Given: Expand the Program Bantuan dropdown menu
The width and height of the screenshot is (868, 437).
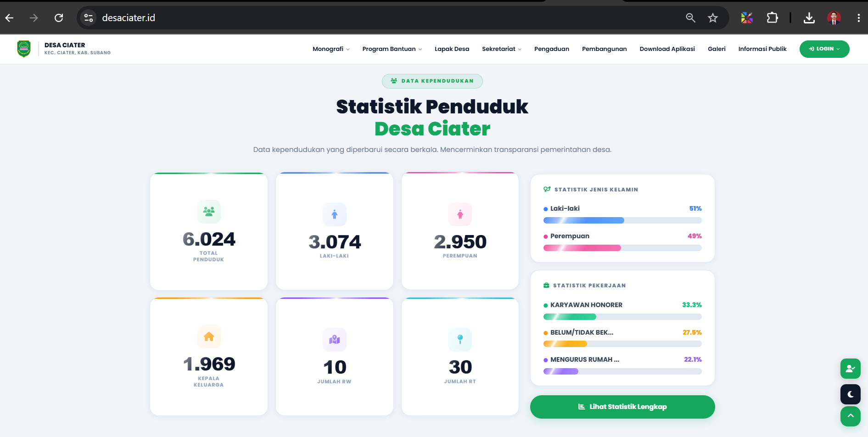Looking at the screenshot, I should 392,49.
